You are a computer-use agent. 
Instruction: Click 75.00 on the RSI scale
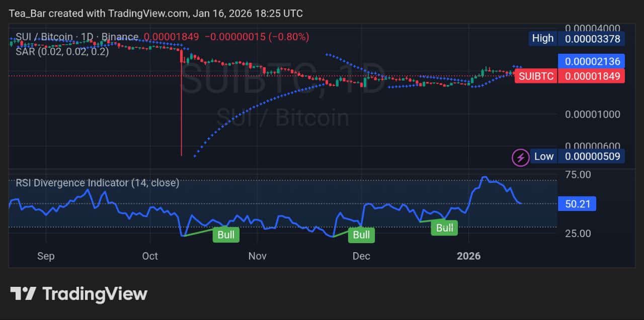(x=578, y=175)
